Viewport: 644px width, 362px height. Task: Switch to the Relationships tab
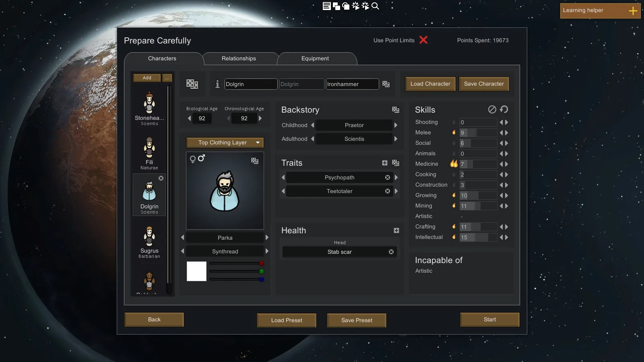(239, 58)
